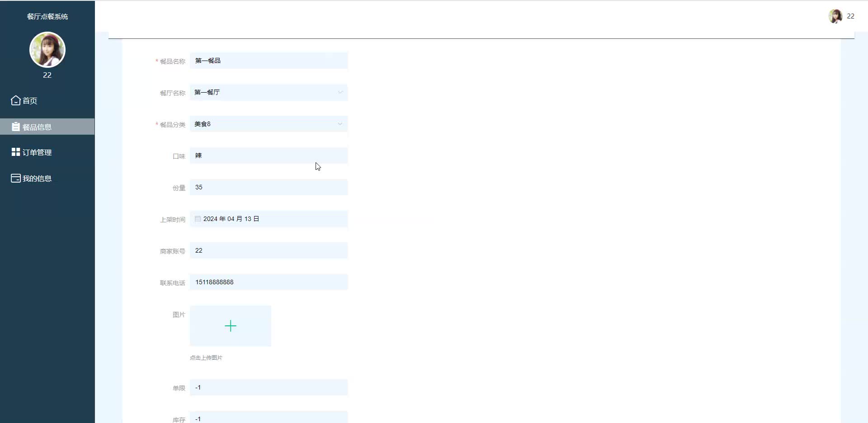Click the username 22 under sidebar avatar

click(47, 75)
